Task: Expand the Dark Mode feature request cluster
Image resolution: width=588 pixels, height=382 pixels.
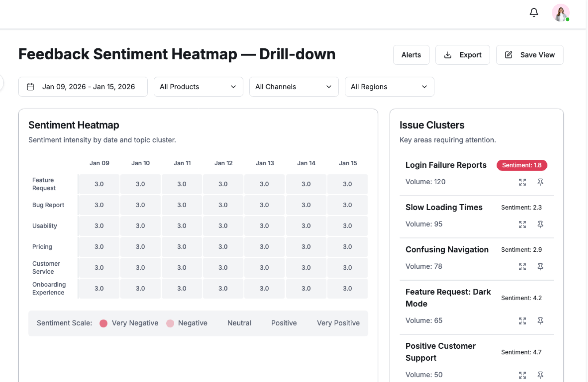Action: (522, 321)
